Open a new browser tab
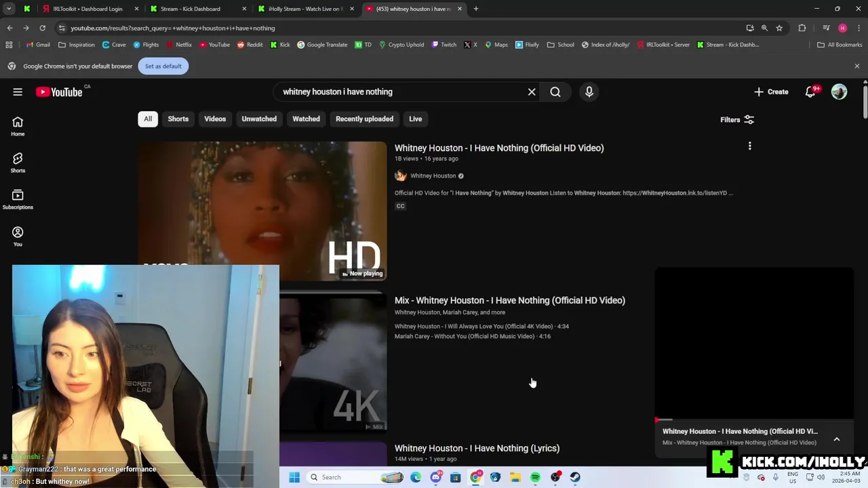 coord(476,9)
